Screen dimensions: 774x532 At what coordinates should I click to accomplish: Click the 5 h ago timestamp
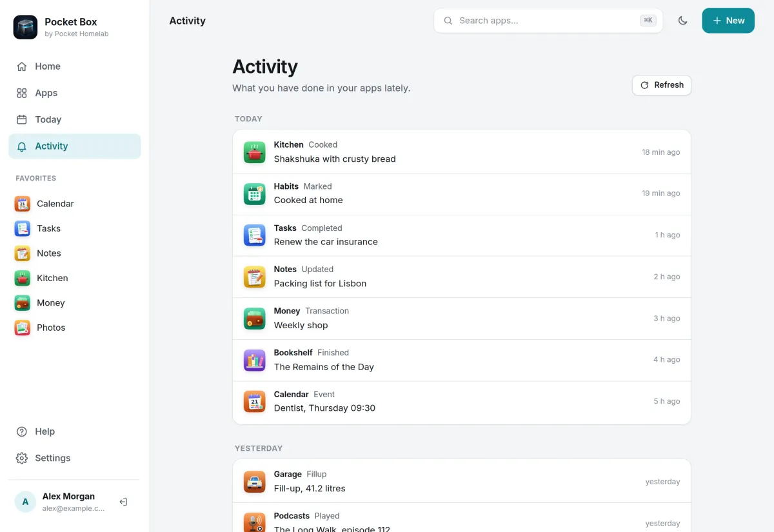pos(667,401)
